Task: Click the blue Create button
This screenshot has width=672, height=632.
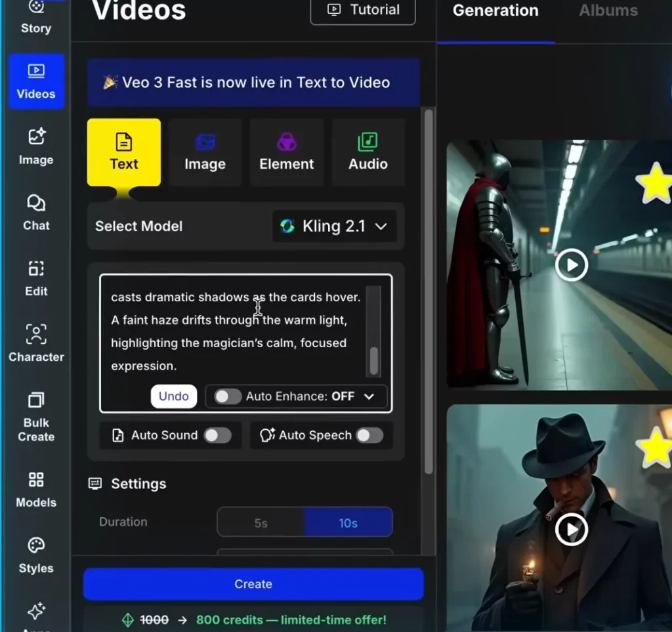Action: (253, 584)
